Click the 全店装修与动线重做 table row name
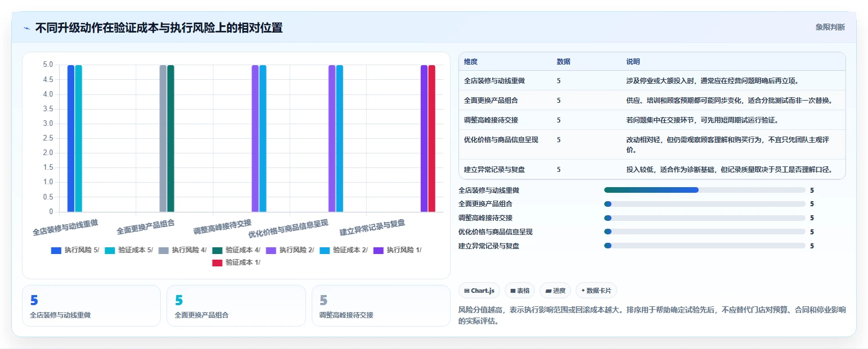Viewport: 868px width, 349px height. point(494,81)
